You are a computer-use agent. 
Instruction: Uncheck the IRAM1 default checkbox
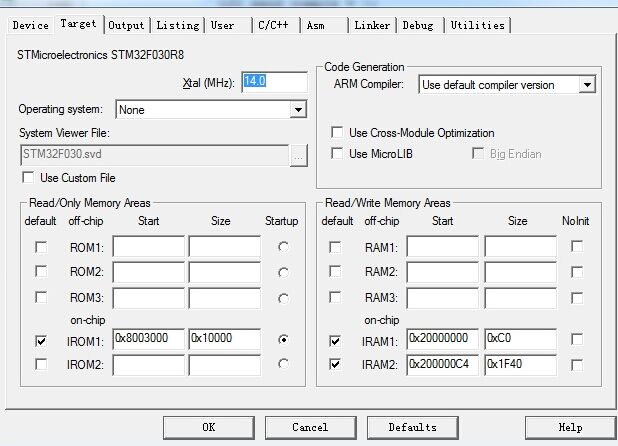coord(335,340)
